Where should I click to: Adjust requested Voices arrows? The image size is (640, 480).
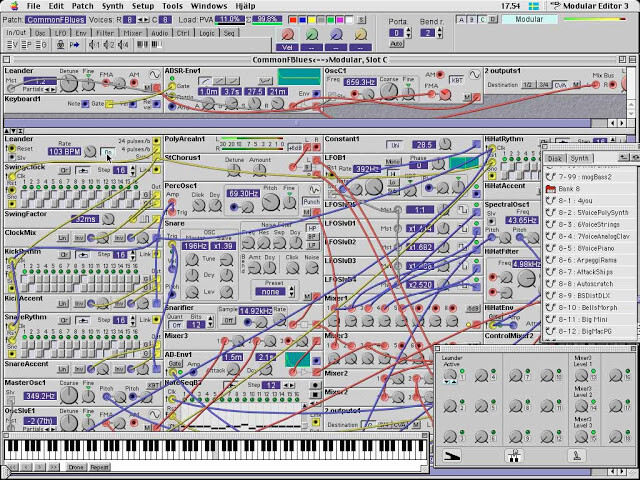click(x=143, y=20)
